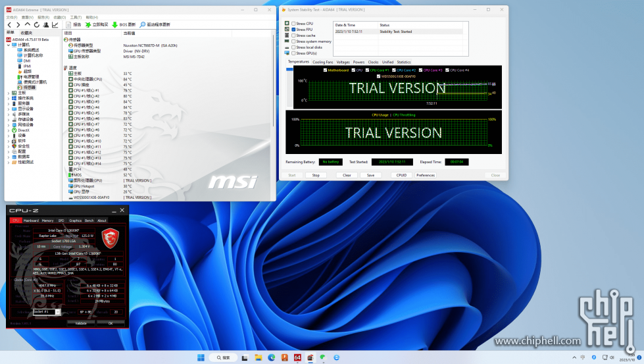This screenshot has width=644, height=364.
Task: Switch to the Statistics tab
Action: tap(404, 62)
